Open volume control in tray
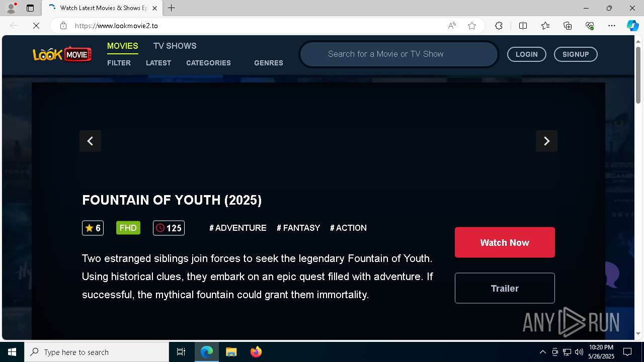This screenshot has height=362, width=644. pyautogui.click(x=579, y=352)
